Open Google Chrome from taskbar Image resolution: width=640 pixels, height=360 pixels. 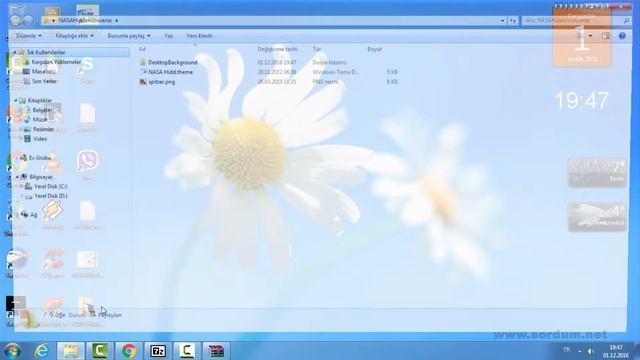click(x=129, y=351)
